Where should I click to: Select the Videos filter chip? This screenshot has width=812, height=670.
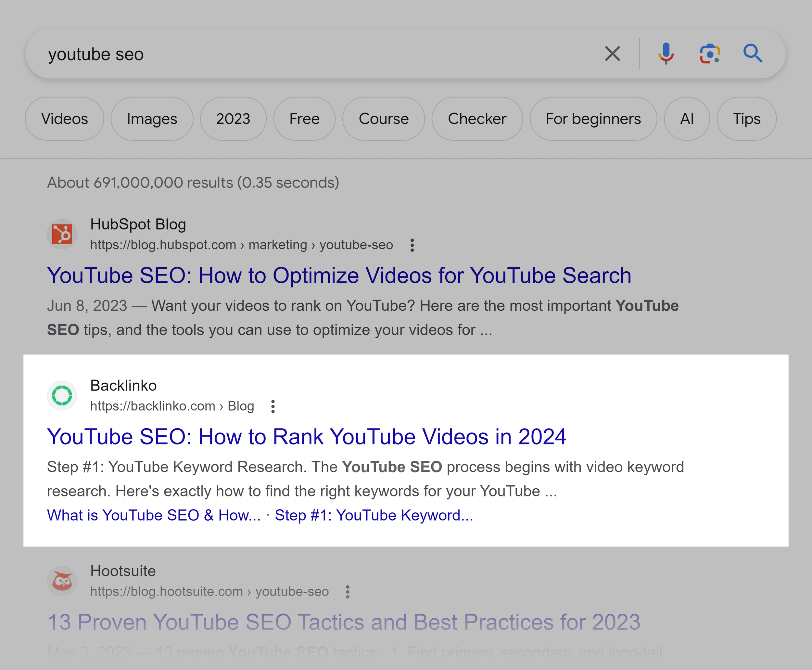(64, 119)
